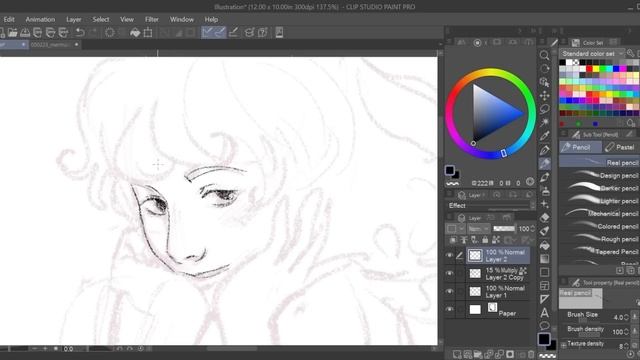Open the Animation menu
The height and width of the screenshot is (360, 640).
point(40,19)
